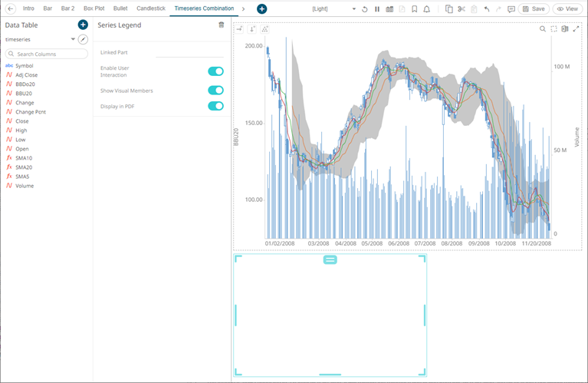This screenshot has width=588, height=383.
Task: Add a new data table
Action: (83, 25)
